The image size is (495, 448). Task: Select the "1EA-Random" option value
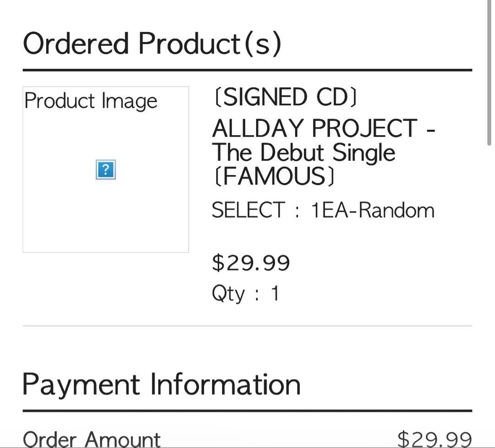coord(372,210)
